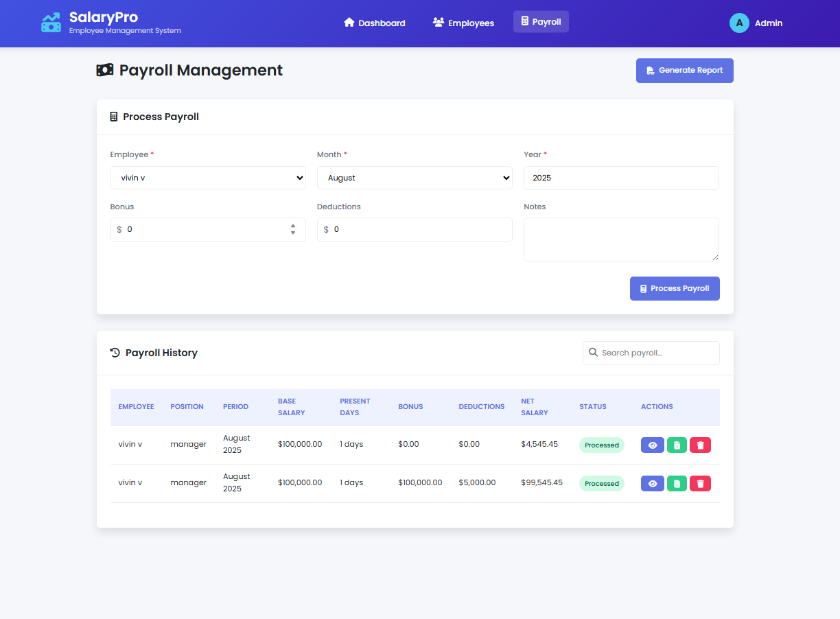Viewport: 840px width, 619px height.
Task: Delete the first payroll history entry
Action: [x=700, y=445]
